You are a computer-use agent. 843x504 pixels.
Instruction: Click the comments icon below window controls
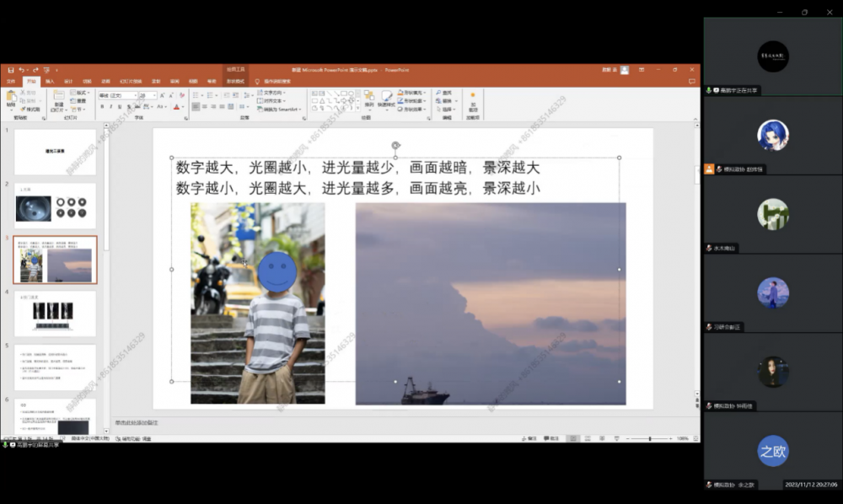pyautogui.click(x=692, y=82)
